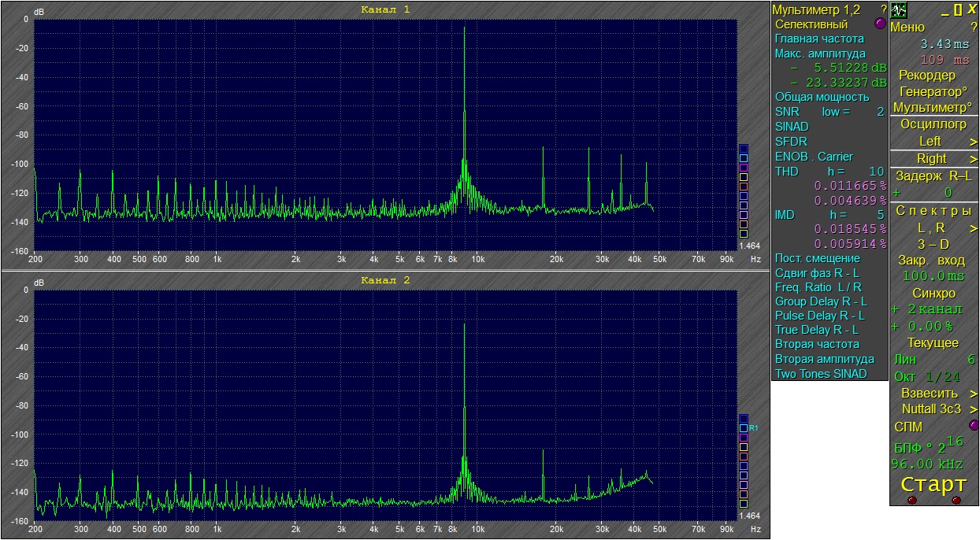Click Сдвиг фаз R - L measurement

tap(817, 273)
